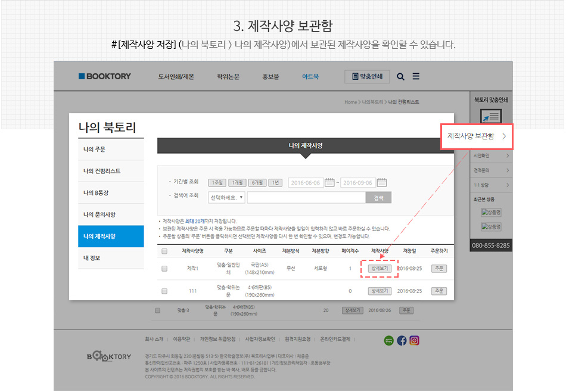The image size is (566, 392).
Task: Open the 선택하세요 dropdown for search criteria
Action: pos(225,198)
